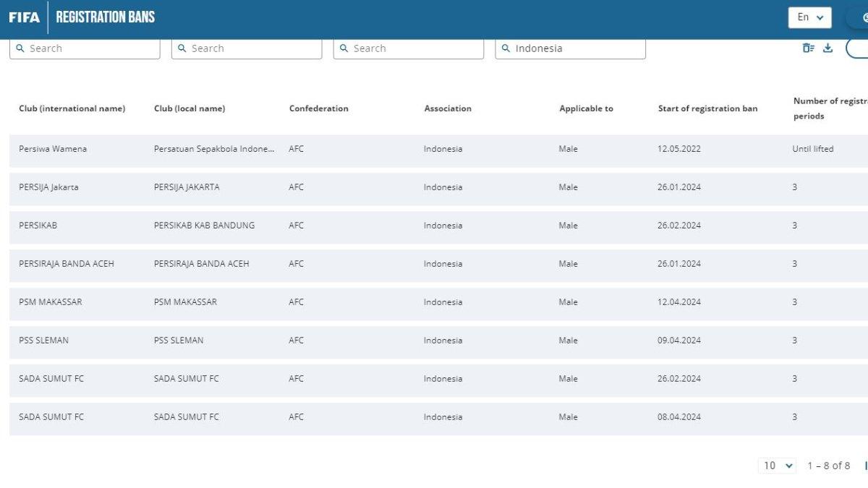Screen dimensions: 868x488
Task: Select the AFC cell in the PSM MAKASSAR row
Action: [x=297, y=302]
